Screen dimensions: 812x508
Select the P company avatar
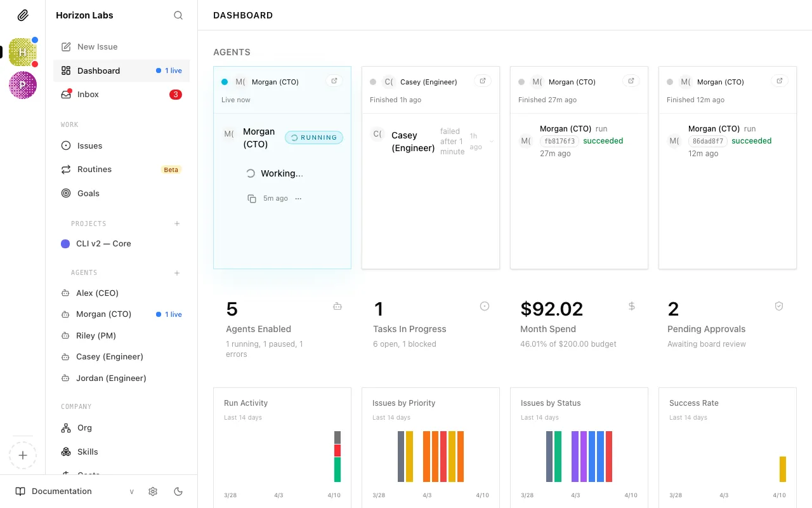pos(23,85)
